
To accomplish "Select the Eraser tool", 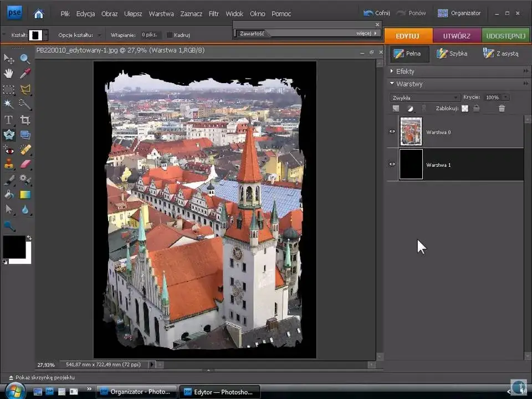I will pyautogui.click(x=26, y=165).
